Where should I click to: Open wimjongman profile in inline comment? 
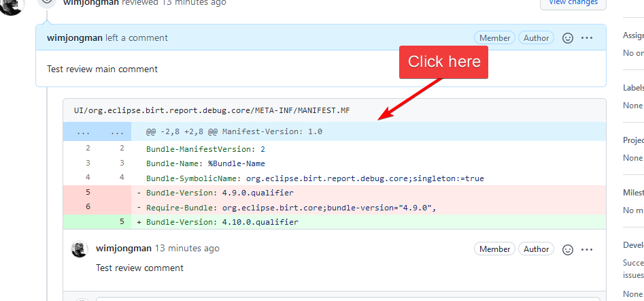coord(124,249)
